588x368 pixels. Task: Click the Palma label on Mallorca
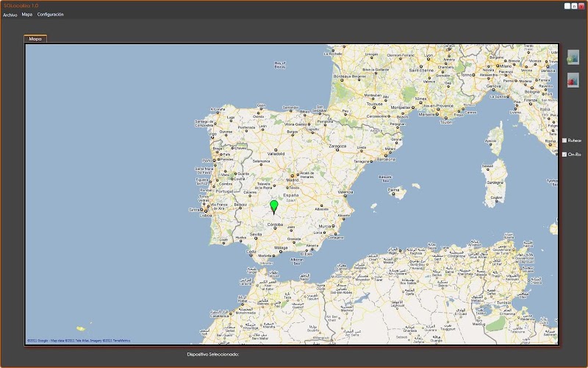tap(393, 190)
